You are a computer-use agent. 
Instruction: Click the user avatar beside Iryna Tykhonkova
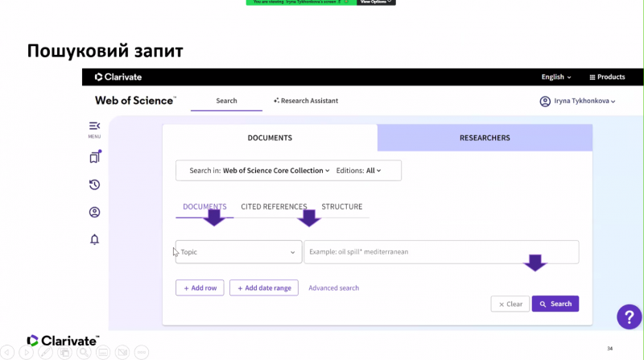point(545,101)
